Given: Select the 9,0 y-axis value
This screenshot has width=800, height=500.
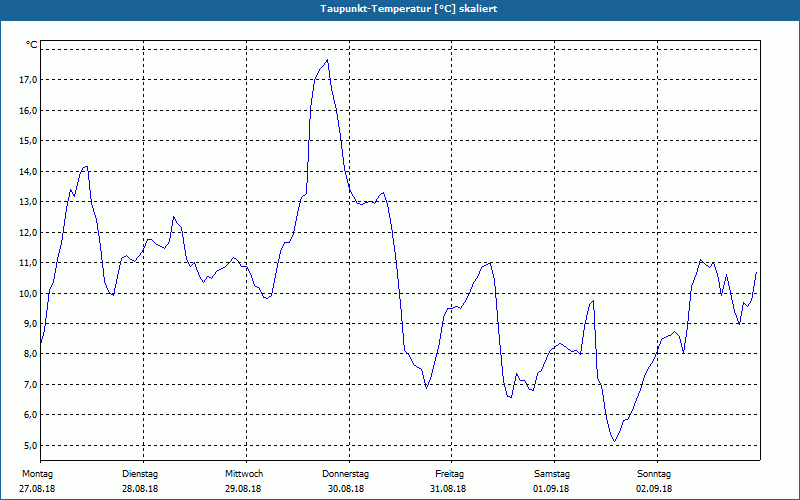Looking at the screenshot, I should coord(31,323).
